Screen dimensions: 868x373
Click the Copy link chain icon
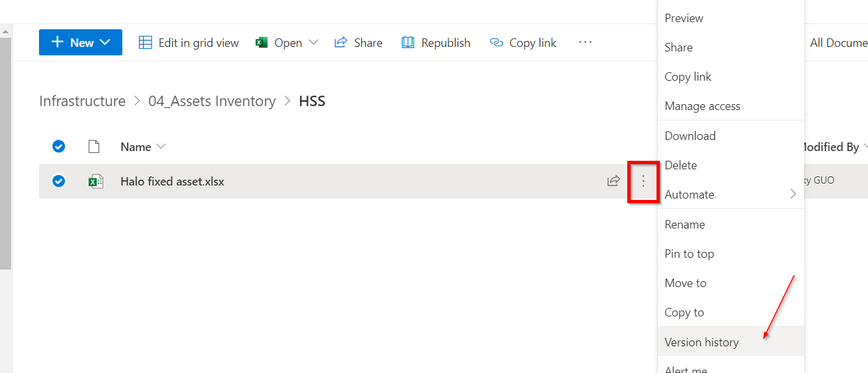pos(496,43)
